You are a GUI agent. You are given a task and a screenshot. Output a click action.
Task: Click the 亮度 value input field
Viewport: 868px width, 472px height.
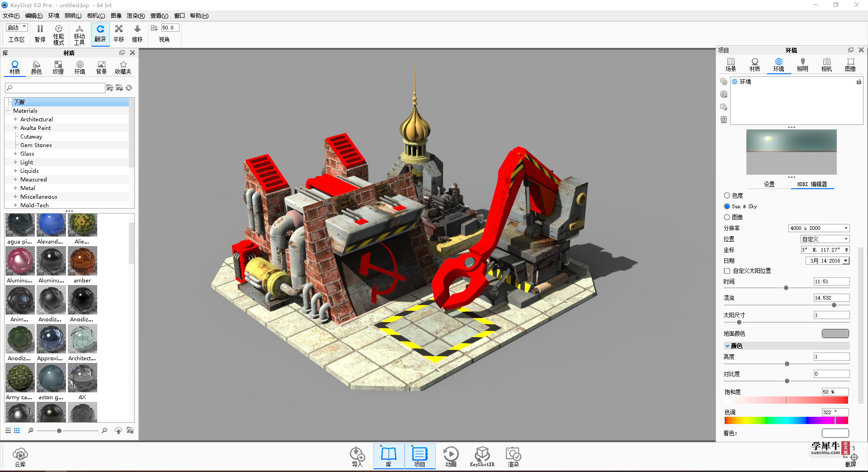pos(831,357)
